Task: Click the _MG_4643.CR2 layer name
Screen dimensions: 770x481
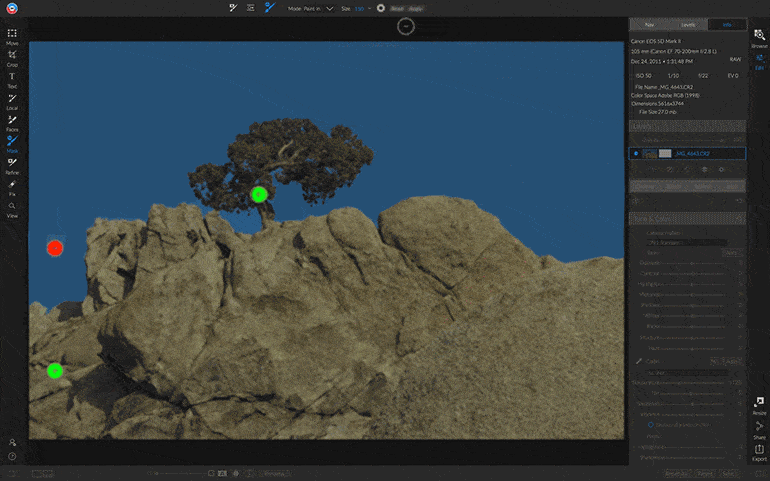Action: (692, 153)
